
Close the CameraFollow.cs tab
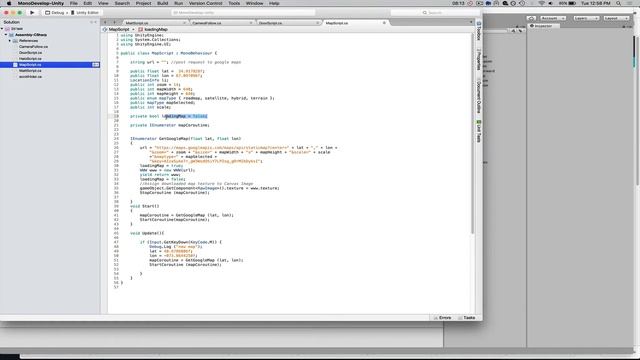coord(251,23)
